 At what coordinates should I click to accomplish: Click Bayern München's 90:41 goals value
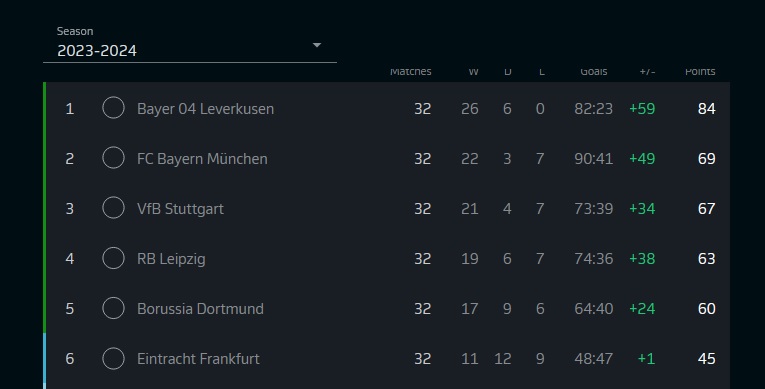593,159
